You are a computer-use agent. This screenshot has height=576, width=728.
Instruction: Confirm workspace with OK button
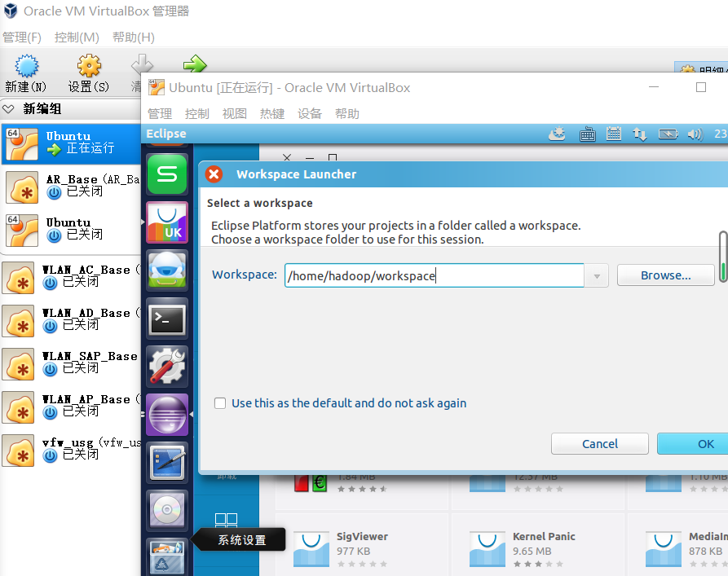(692, 444)
